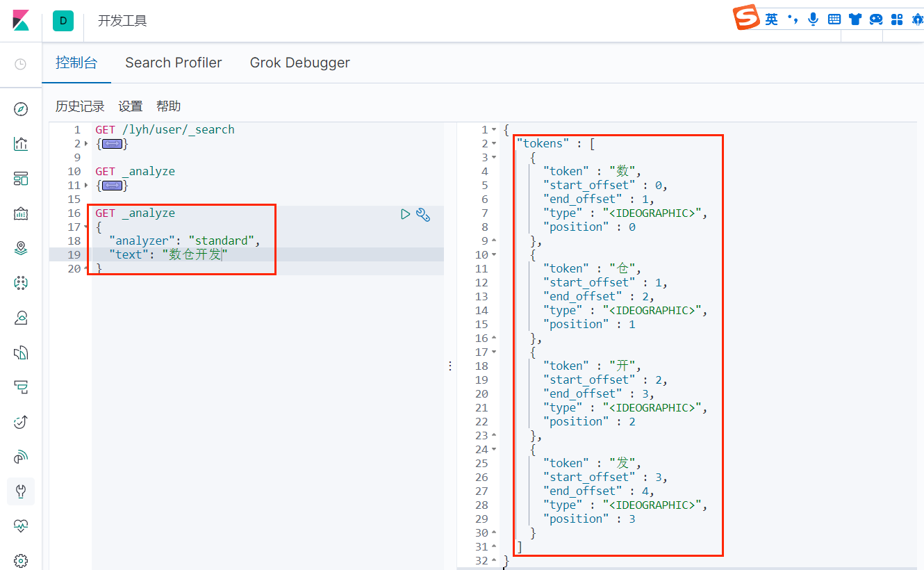Collapse the second token object at output line 10

(x=494, y=255)
